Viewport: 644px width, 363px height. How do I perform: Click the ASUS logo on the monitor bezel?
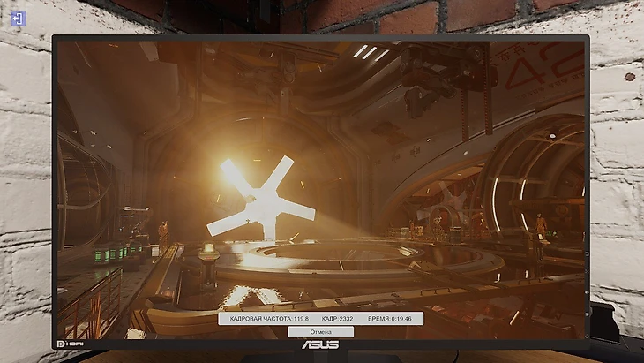coord(321,343)
